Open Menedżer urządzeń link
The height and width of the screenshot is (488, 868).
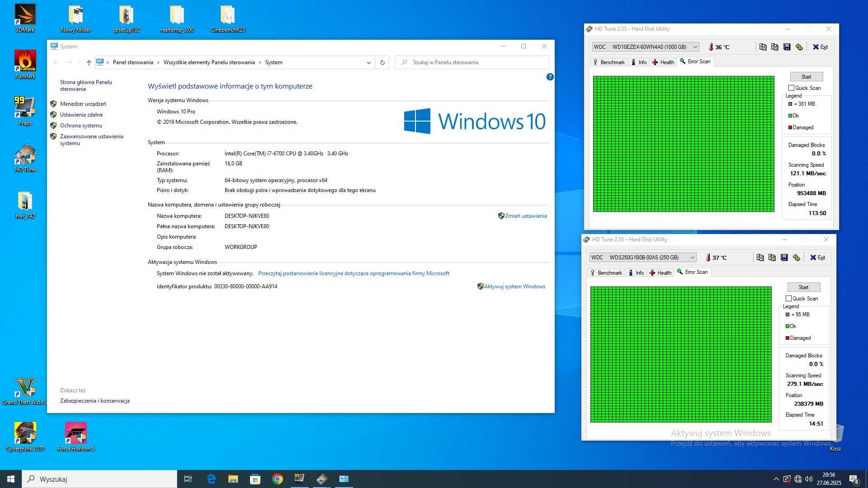point(83,104)
